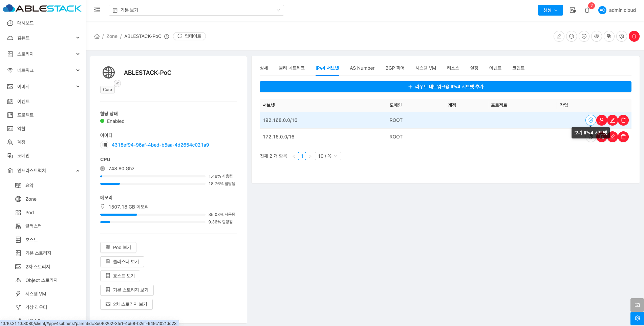Click the zone ID link 4318ef94

(160, 145)
